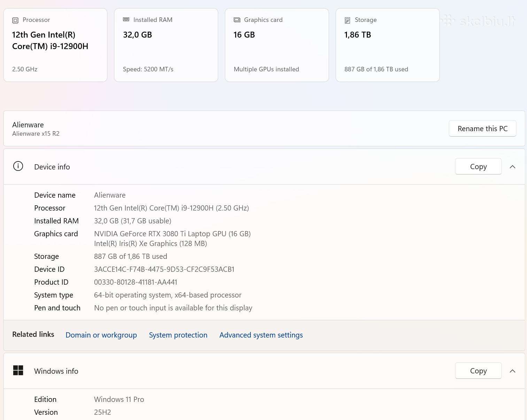Copy the Windows info details
Screen dimensions: 527x420
(478, 371)
